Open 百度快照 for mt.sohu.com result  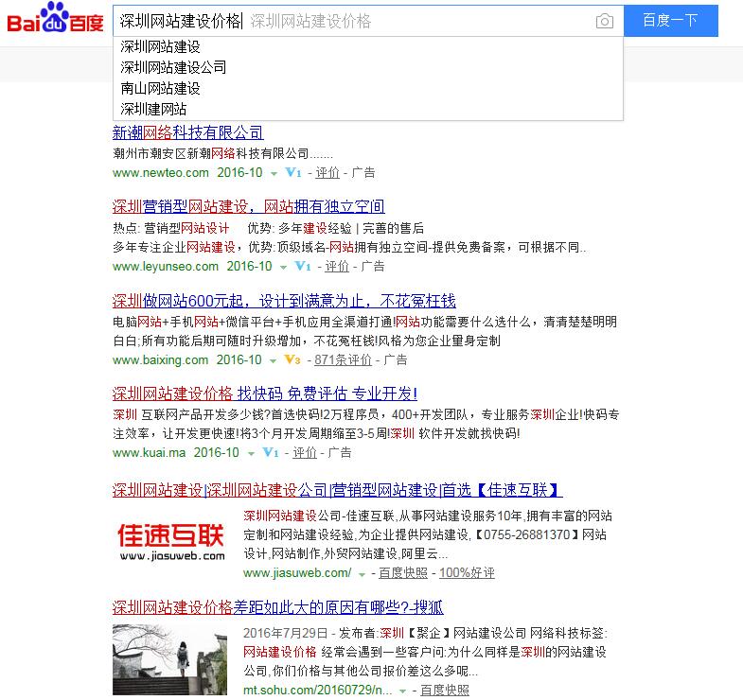[x=445, y=691]
